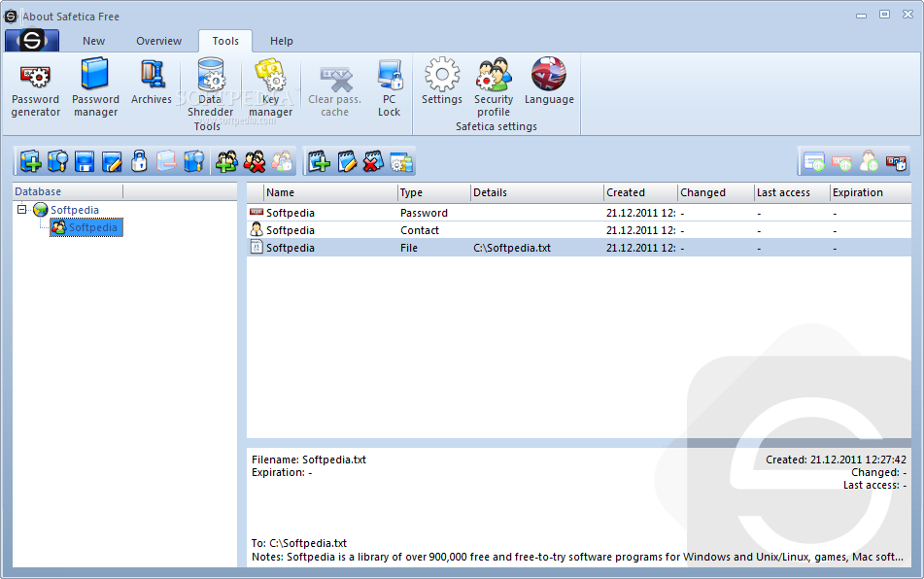Launch the Data Shredder tool
Screen dimensions: 924x579
(x=211, y=87)
